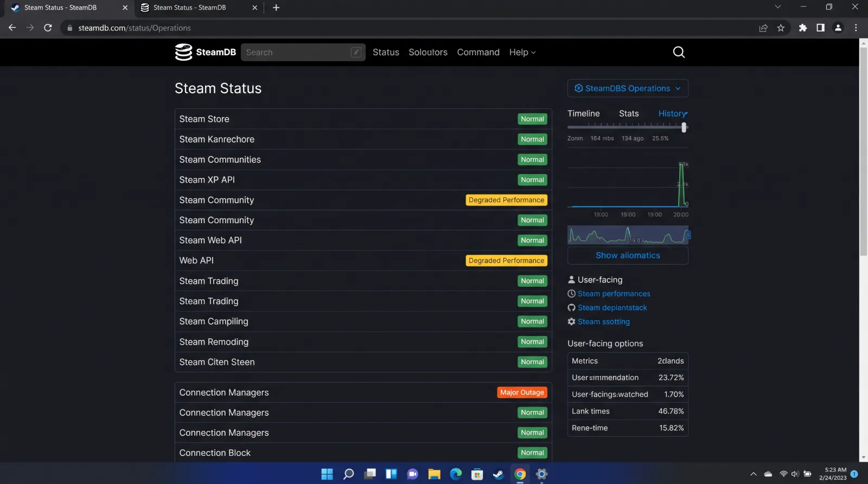Click the timeline zoom slider handle
This screenshot has height=484, width=868.
684,127
